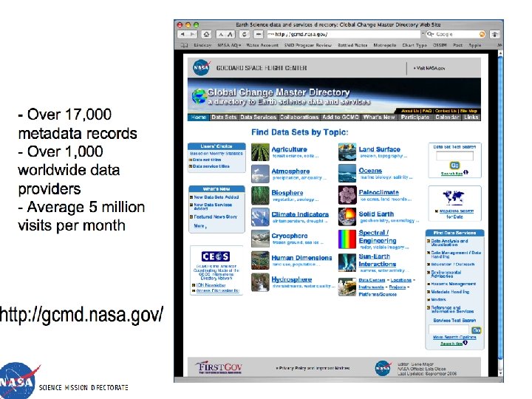Viewport: 532px width, 399px height.
Task: Open the Hydrosphere topic link
Action: click(x=291, y=279)
